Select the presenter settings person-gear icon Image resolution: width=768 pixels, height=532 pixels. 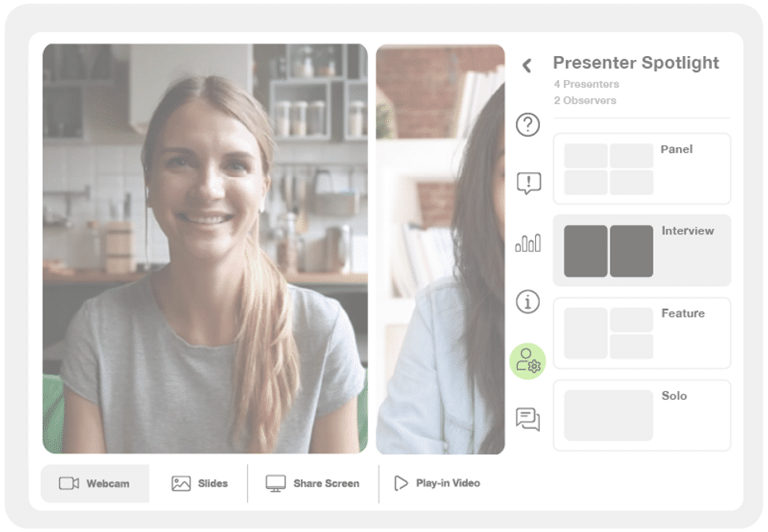click(527, 361)
